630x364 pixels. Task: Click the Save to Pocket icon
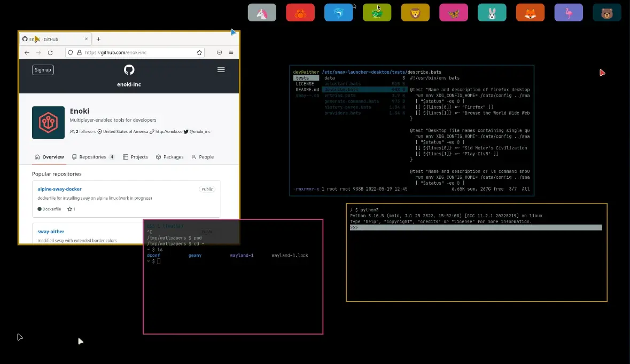point(219,53)
